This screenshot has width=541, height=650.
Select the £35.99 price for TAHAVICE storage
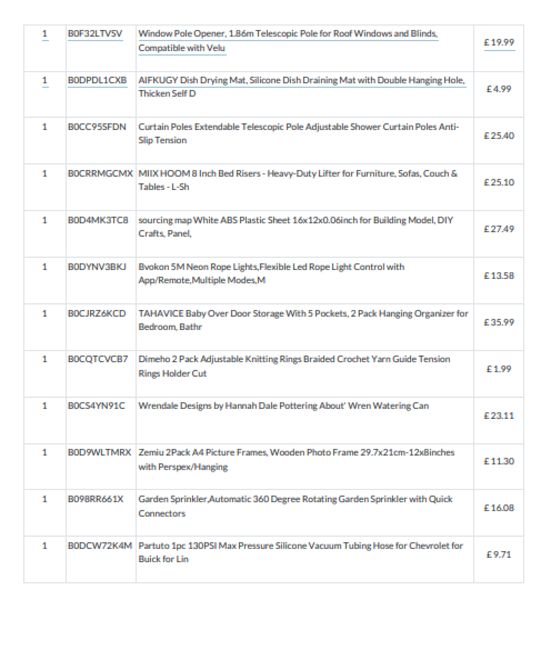(499, 322)
